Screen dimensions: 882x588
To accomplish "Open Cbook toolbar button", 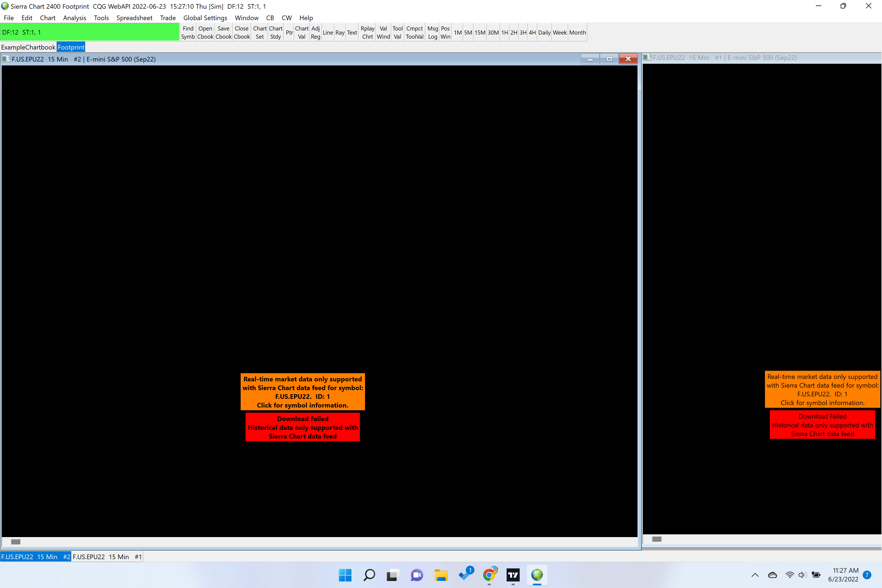I will pyautogui.click(x=205, y=32).
